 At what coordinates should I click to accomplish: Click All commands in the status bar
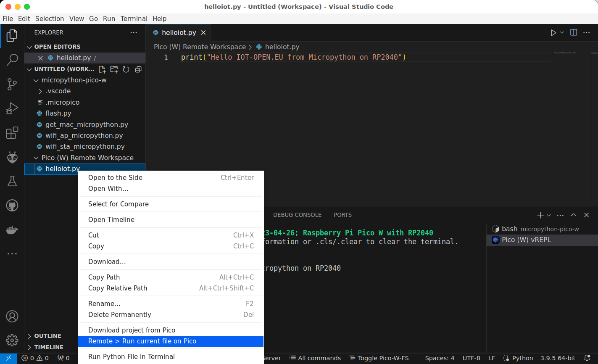pyautogui.click(x=315, y=358)
